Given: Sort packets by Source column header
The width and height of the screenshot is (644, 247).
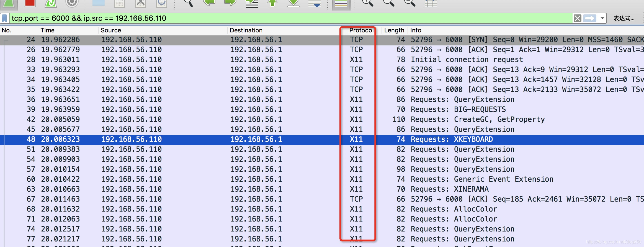Looking at the screenshot, I should [163, 30].
